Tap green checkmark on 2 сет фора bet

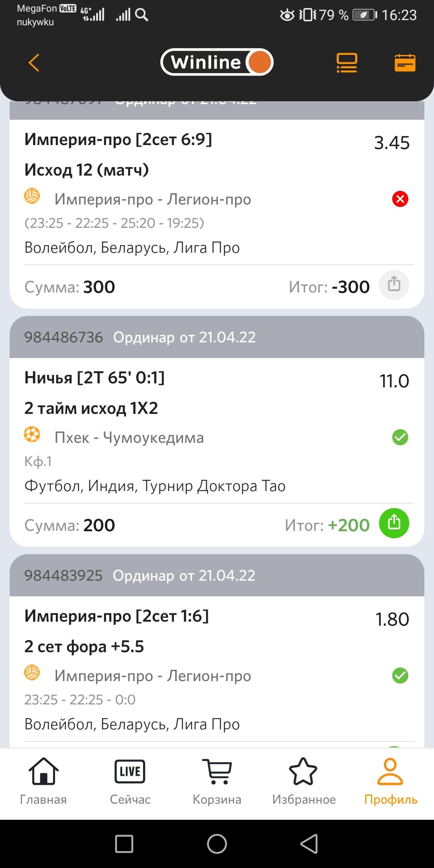[x=400, y=676]
